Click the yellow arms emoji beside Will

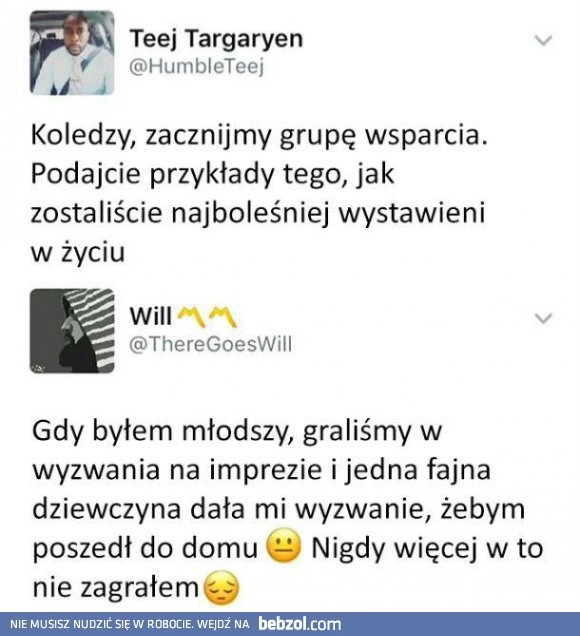click(x=207, y=317)
